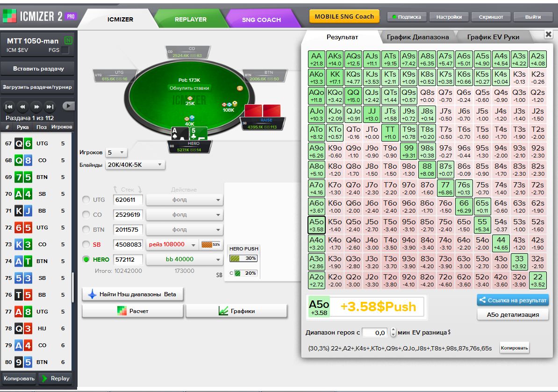Switch to the ICMIZER tab
The image size is (558, 392).
point(120,19)
